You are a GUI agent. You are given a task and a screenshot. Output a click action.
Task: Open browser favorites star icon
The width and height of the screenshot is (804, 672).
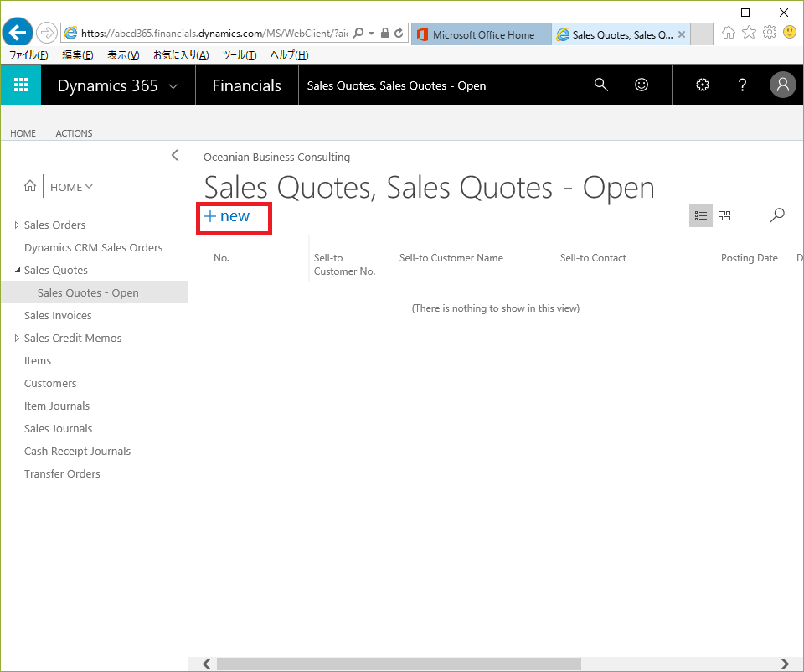coord(749,33)
